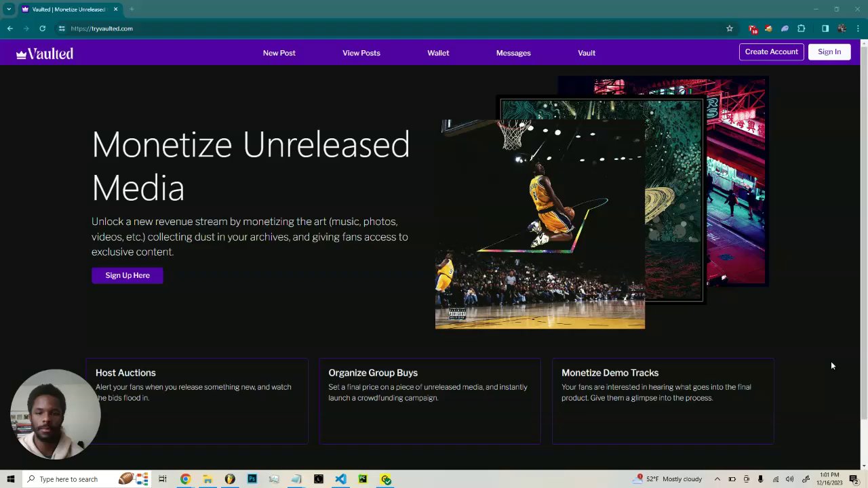Open Google Chrome from the taskbar

tap(185, 479)
